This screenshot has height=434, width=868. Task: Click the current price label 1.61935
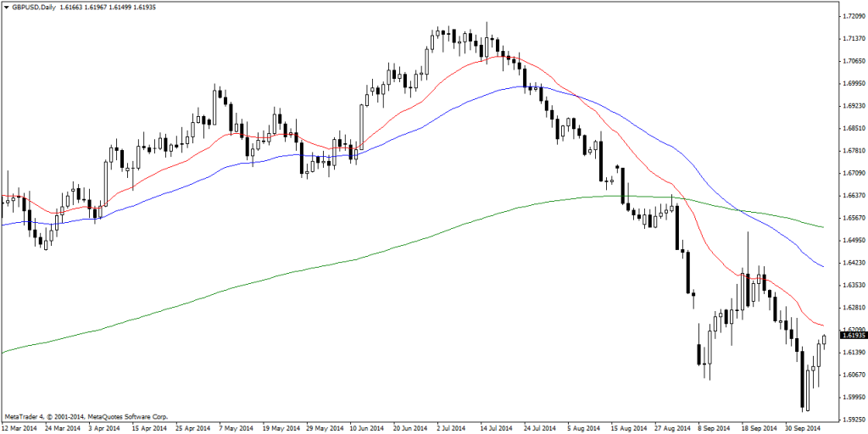tap(850, 336)
